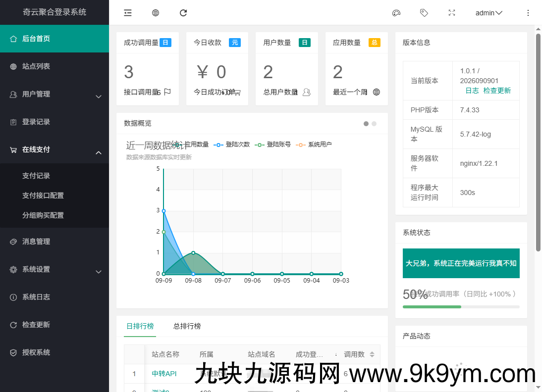Open the website globe icon in header
This screenshot has height=392, width=542.
coord(156,13)
